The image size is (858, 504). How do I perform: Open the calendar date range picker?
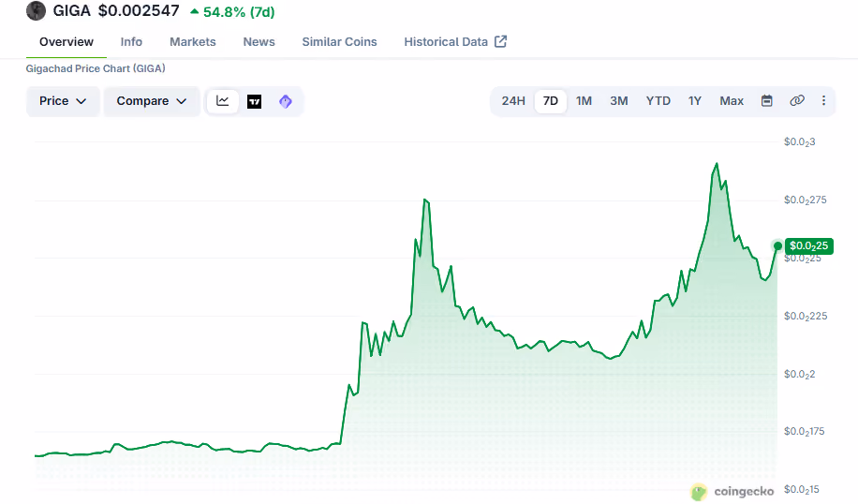(767, 100)
